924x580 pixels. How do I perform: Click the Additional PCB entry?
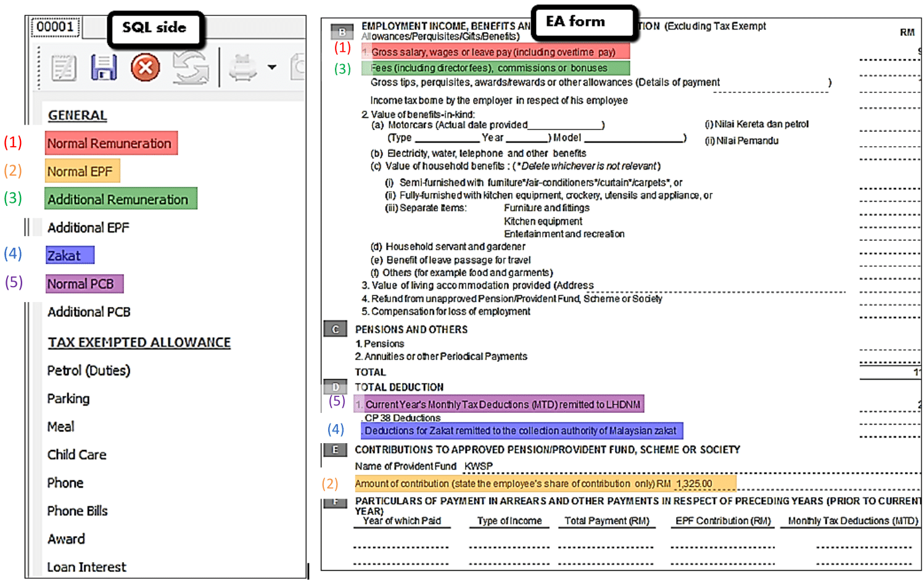click(89, 312)
